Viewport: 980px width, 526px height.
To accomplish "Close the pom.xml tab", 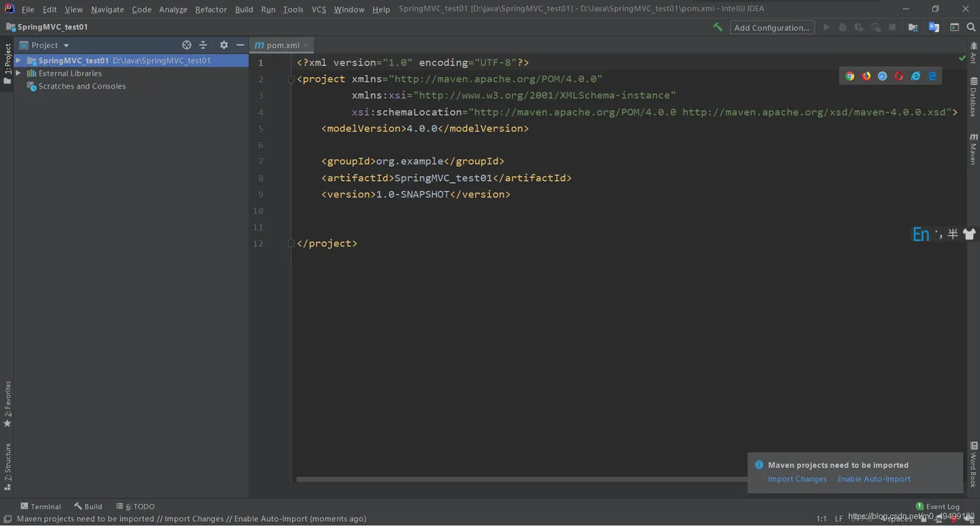I will click(x=306, y=45).
